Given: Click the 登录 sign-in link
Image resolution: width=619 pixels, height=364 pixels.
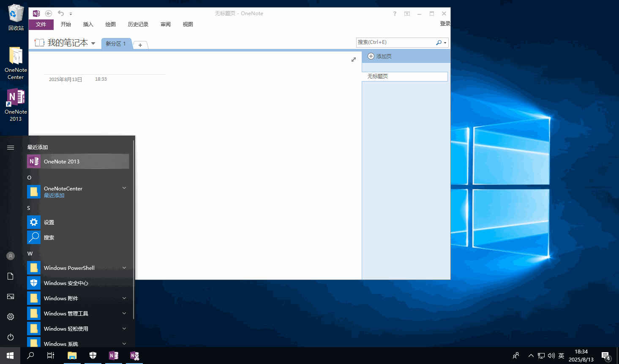Looking at the screenshot, I should coord(445,24).
